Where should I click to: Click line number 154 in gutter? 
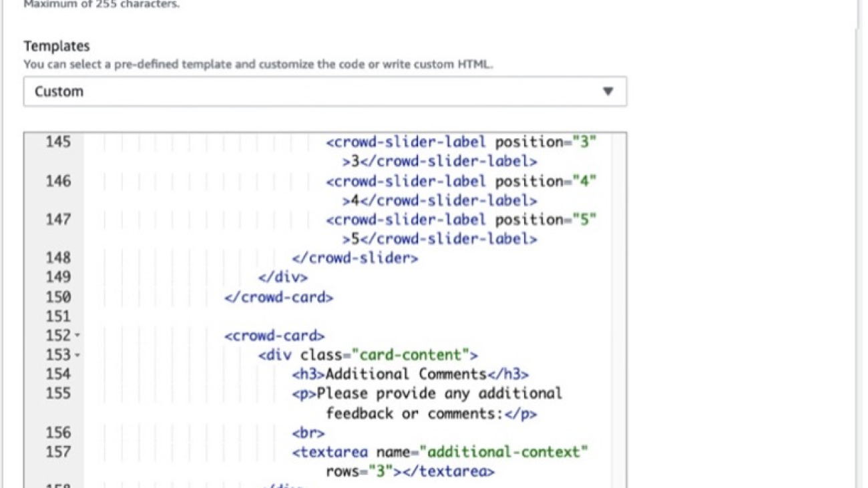(58, 375)
